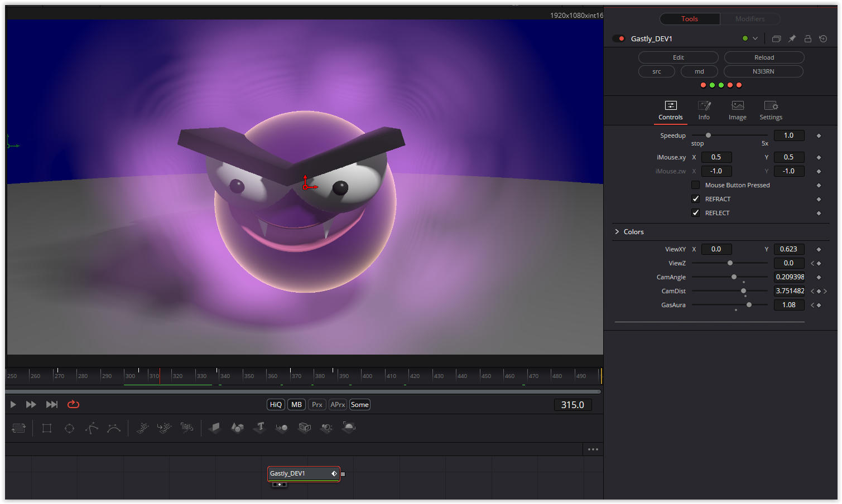
Task: Uncheck the REFRACT checkbox
Action: [x=695, y=199]
